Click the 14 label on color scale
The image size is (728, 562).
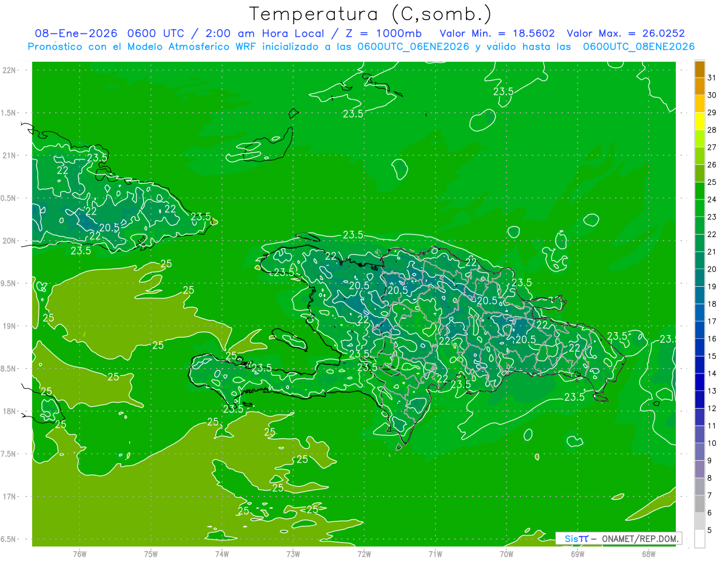pyautogui.click(x=712, y=373)
